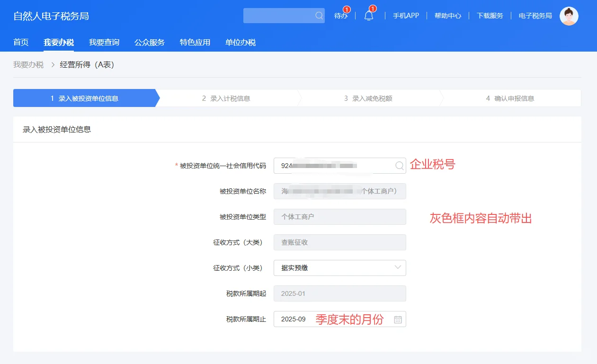This screenshot has height=364, width=597.
Task: Click the notification bell icon
Action: (x=369, y=16)
